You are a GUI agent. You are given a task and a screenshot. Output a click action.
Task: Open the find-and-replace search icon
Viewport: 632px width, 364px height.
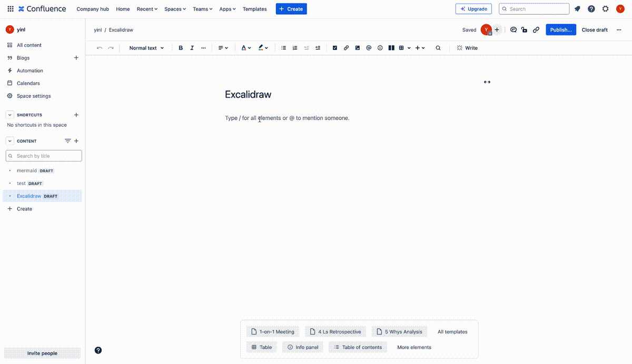[x=438, y=48]
